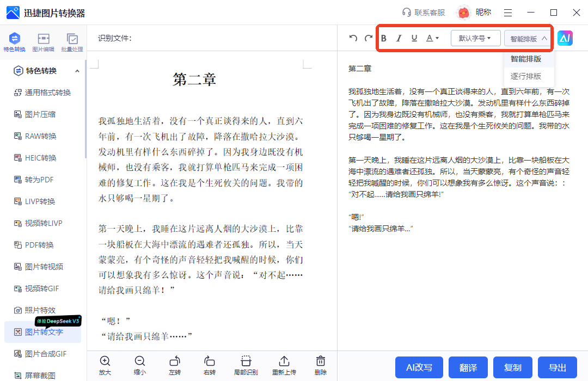Toggle italic formatting
The height and width of the screenshot is (381, 588).
pyautogui.click(x=399, y=38)
